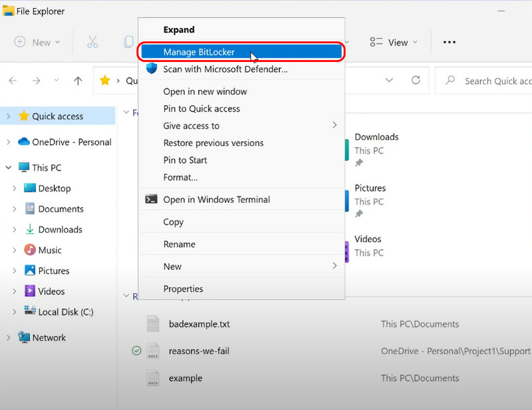Click the File Explorer title bar icon
Image resolution: width=532 pixels, height=410 pixels.
pyautogui.click(x=8, y=11)
